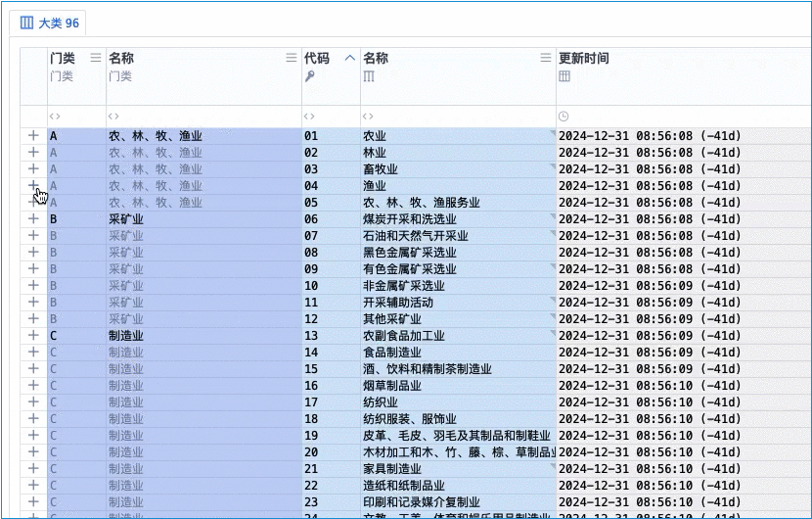Expand the row with code 01 农业
The height and width of the screenshot is (519, 812).
[x=33, y=136]
